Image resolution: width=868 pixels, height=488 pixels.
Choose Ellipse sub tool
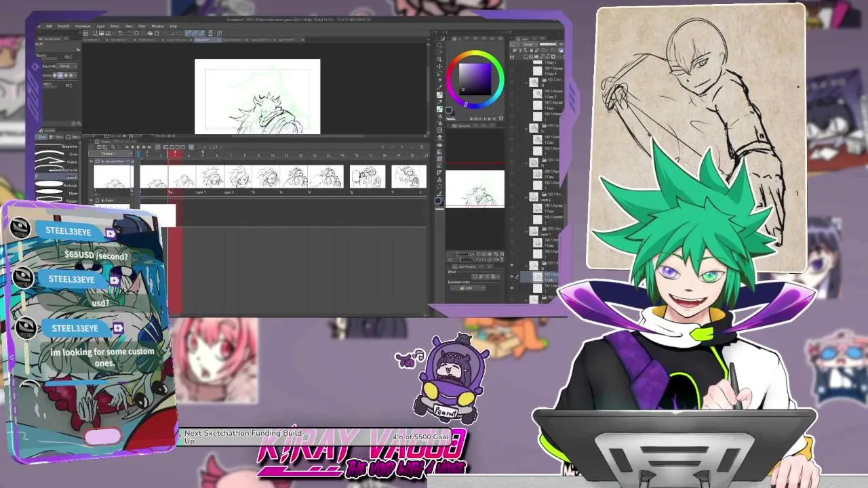pos(57,193)
